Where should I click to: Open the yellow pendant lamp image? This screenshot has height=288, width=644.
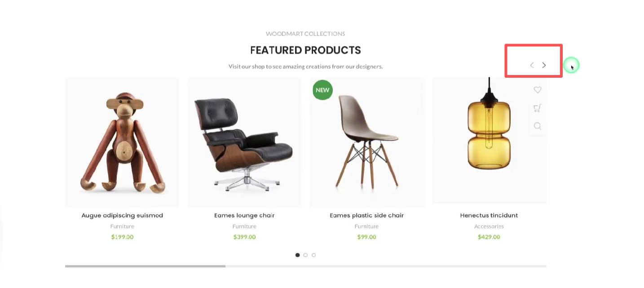pyautogui.click(x=489, y=140)
